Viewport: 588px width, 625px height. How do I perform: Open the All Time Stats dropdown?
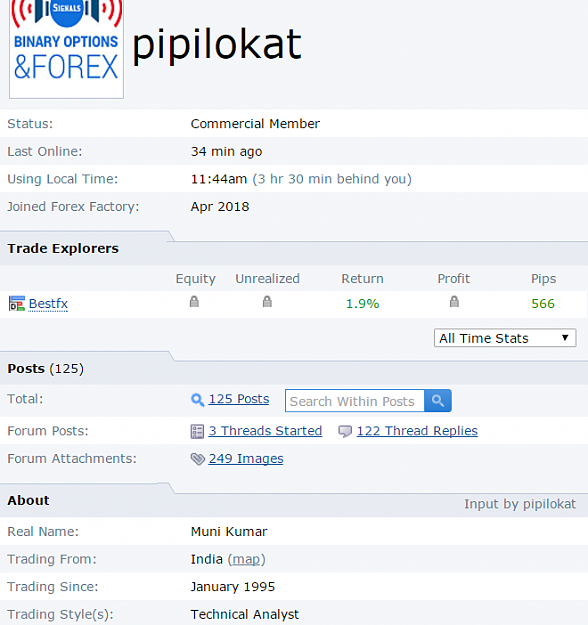tap(505, 338)
